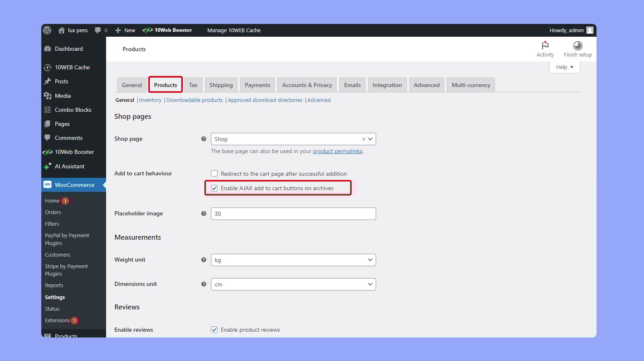Go to the Inventory subsection link

[150, 100]
